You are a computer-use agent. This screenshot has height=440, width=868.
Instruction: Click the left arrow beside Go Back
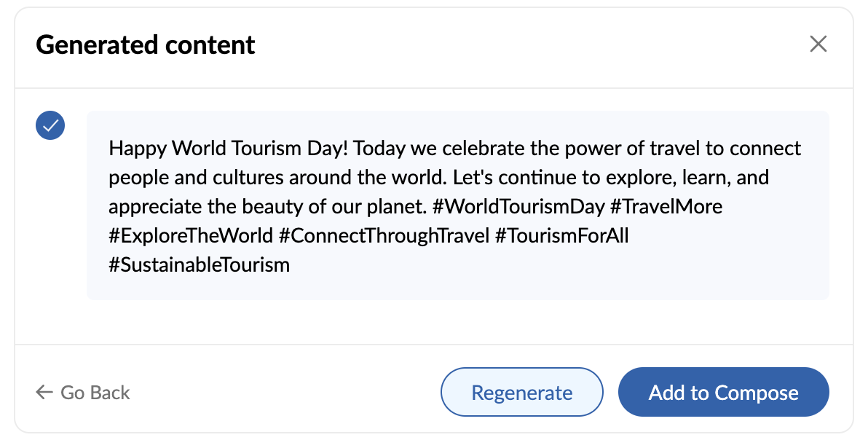pyautogui.click(x=44, y=393)
